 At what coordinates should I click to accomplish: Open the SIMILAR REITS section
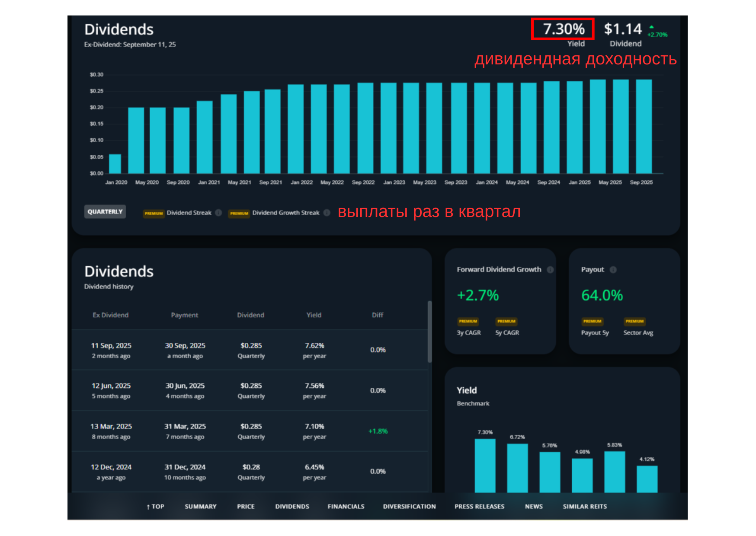(585, 507)
